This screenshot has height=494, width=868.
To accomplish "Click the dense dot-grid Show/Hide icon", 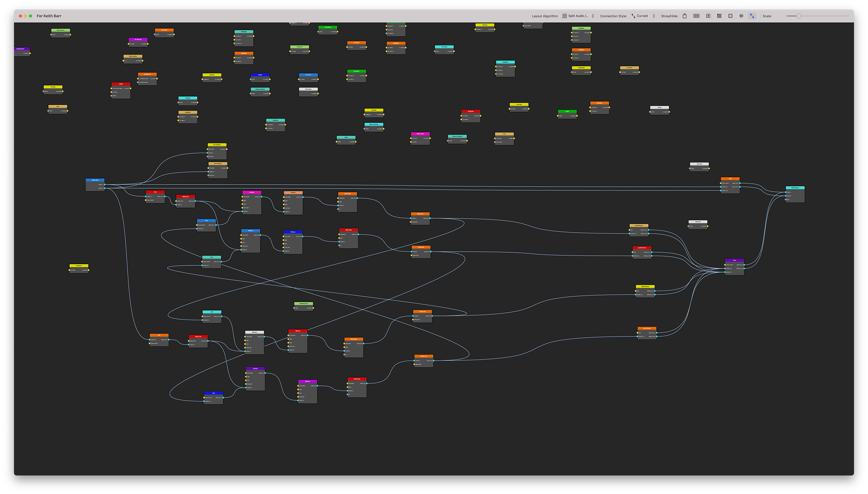I will (719, 16).
